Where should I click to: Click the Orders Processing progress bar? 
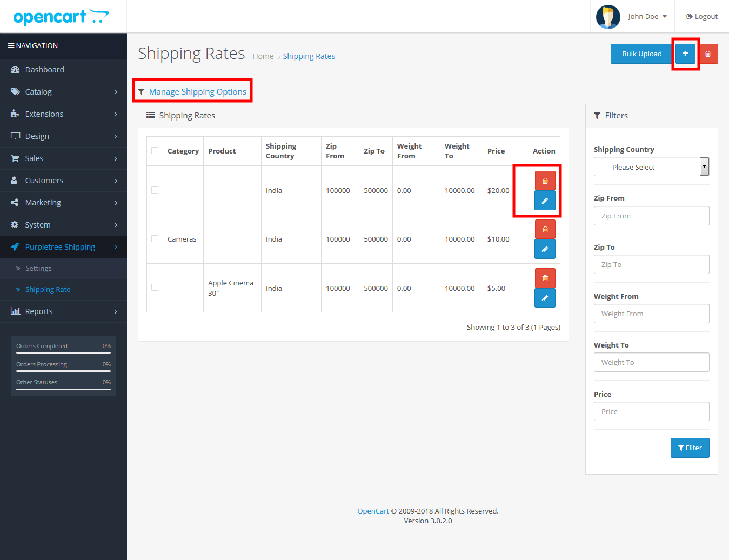63,371
